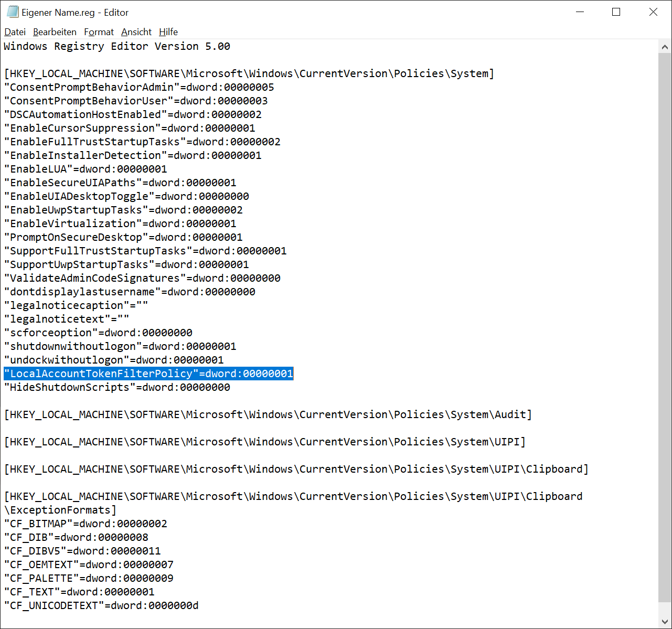Click the DSCAutomationHostEnabled line
Image resolution: width=672 pixels, height=629 pixels.
tap(133, 114)
